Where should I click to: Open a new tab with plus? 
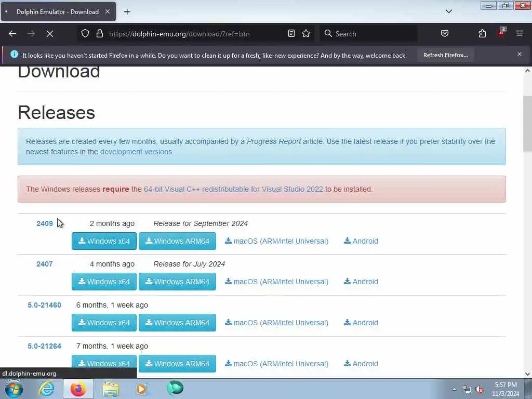127,12
